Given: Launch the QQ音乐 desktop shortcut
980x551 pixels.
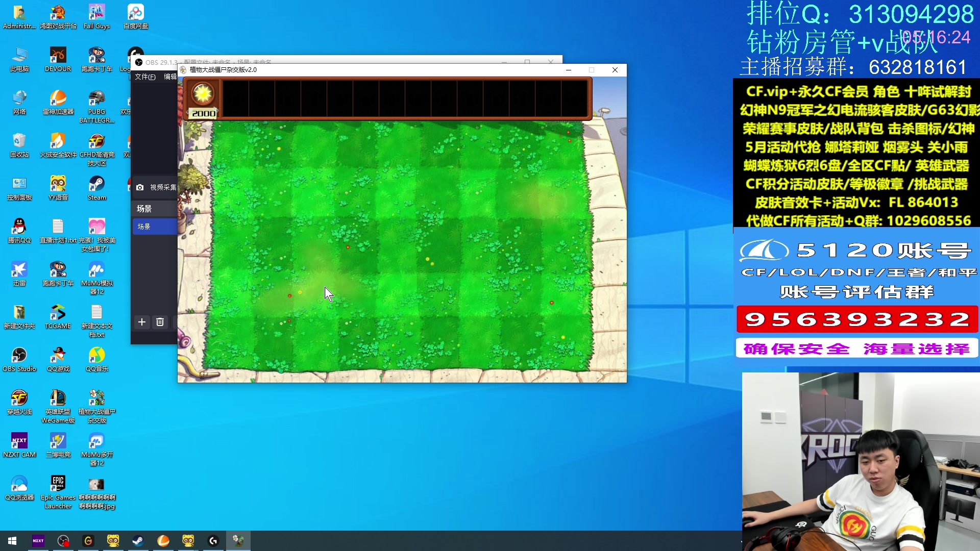Looking at the screenshot, I should [96, 360].
